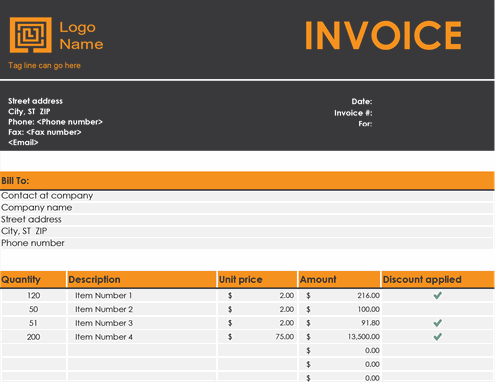
Task: Select 'Item Number 4' description cell
Action: click(x=142, y=337)
